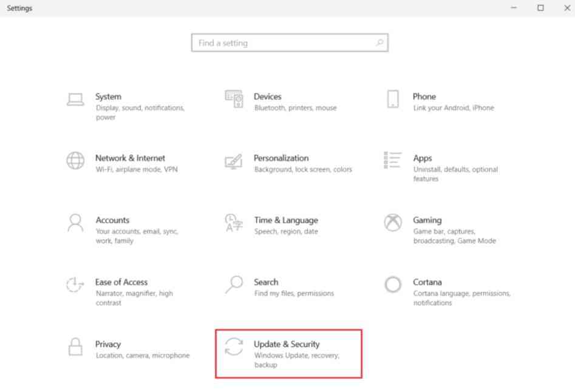Image resolution: width=575 pixels, height=392 pixels.
Task: Select the Network & Internet globe icon
Action: (75, 161)
